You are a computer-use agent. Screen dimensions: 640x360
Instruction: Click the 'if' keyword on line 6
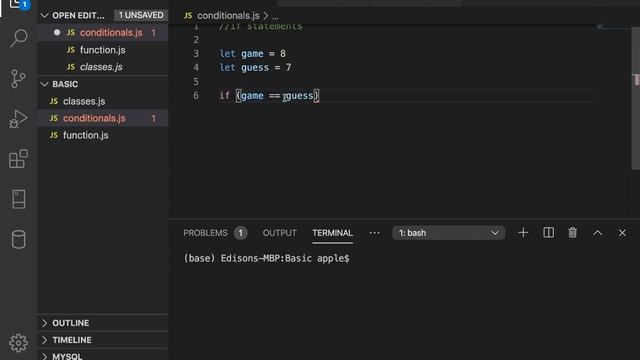coord(224,96)
